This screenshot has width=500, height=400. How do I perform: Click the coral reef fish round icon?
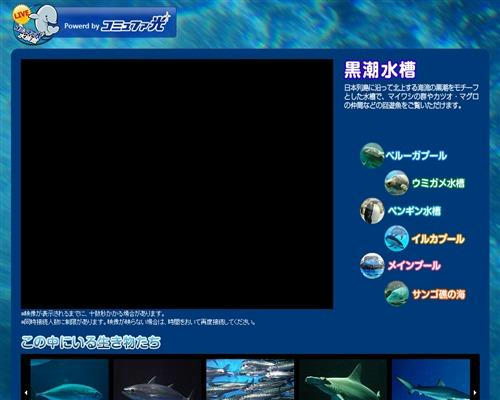pos(396,293)
